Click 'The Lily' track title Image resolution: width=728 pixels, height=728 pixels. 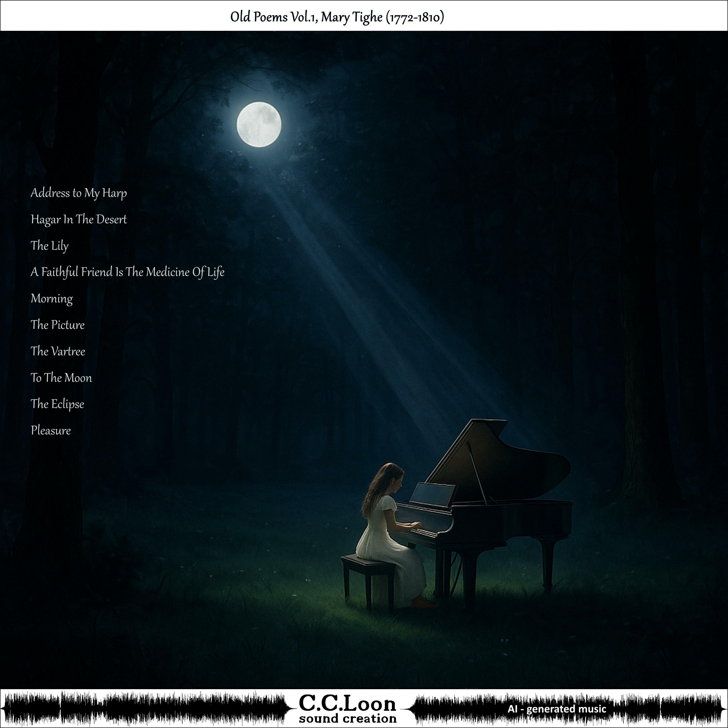(x=49, y=246)
